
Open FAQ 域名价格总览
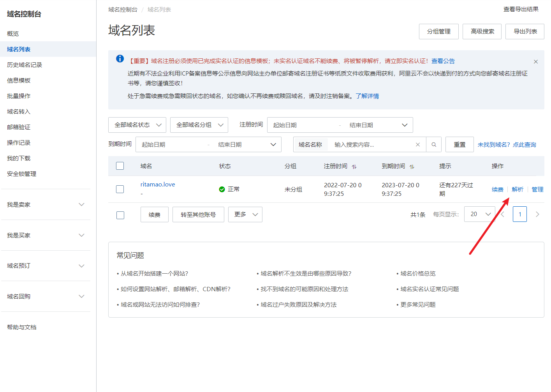[x=418, y=274]
